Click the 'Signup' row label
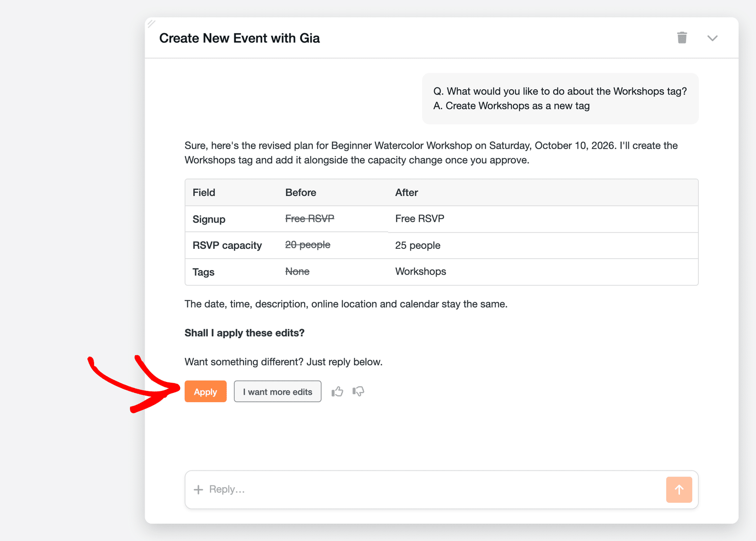Image resolution: width=756 pixels, height=541 pixels. 209,219
